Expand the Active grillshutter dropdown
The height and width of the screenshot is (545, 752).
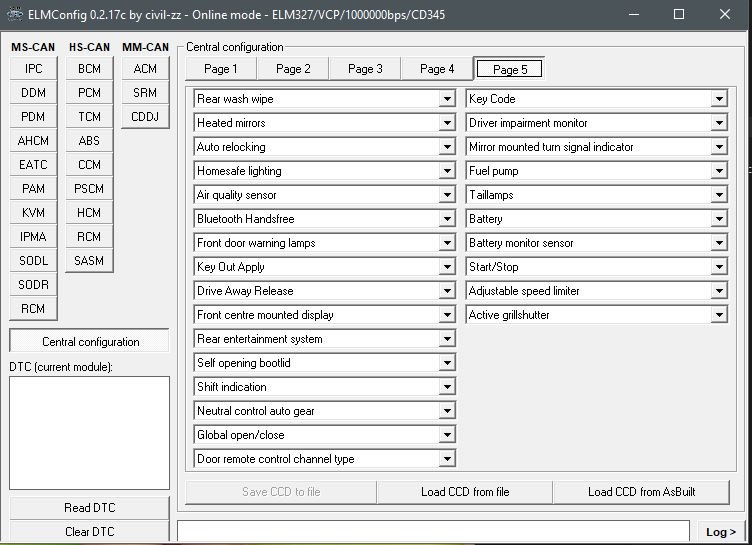718,315
